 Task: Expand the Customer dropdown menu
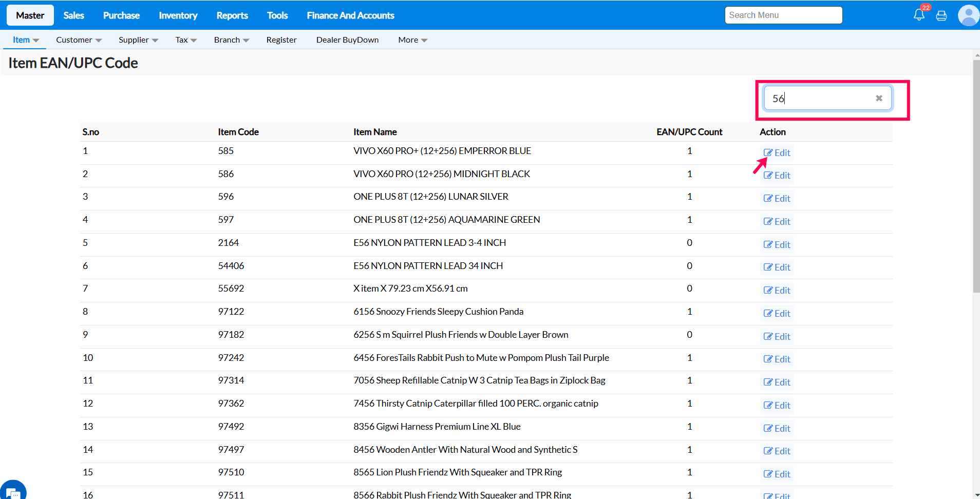coord(79,40)
